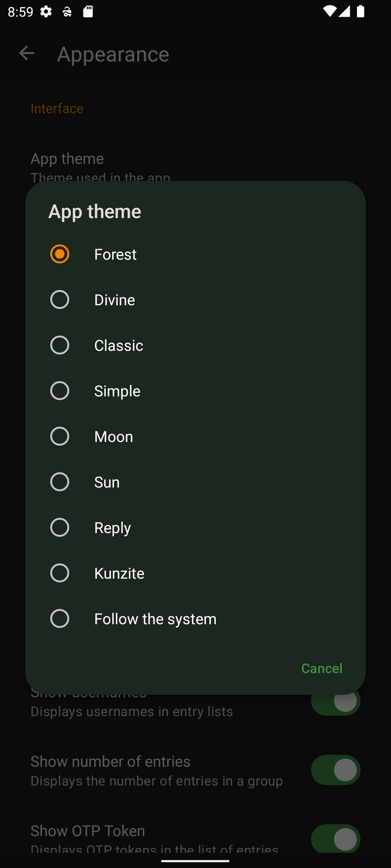Toggle the Show number of entries switch
The width and height of the screenshot is (391, 868).
(336, 770)
